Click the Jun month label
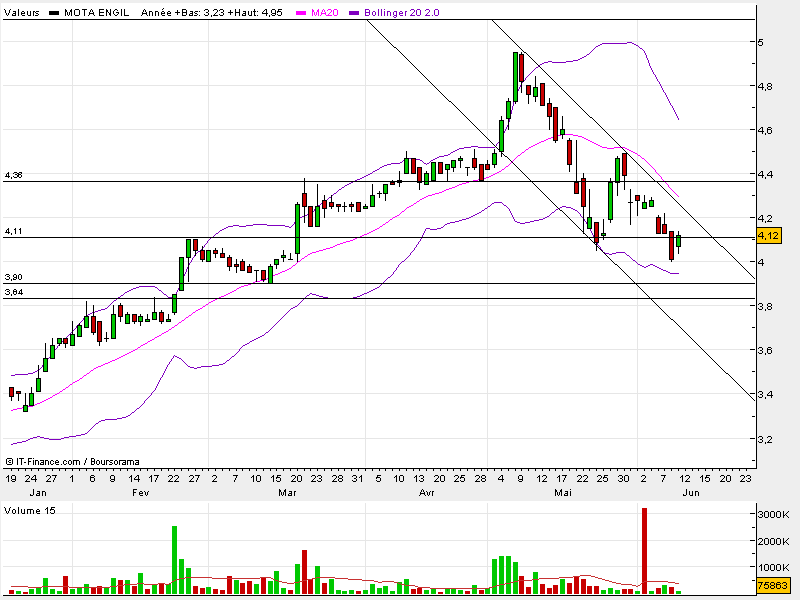 691,492
